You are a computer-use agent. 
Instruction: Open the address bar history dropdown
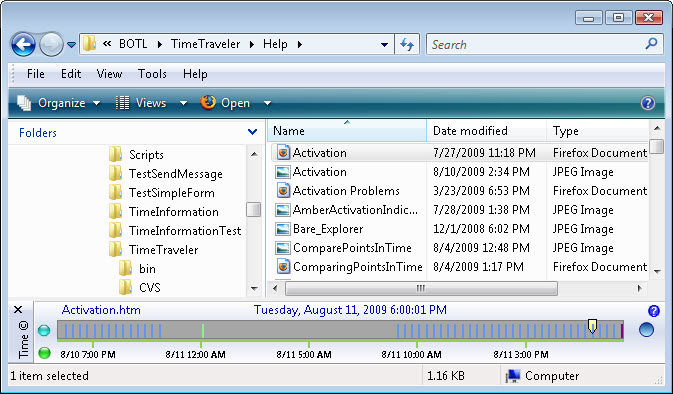click(x=385, y=44)
